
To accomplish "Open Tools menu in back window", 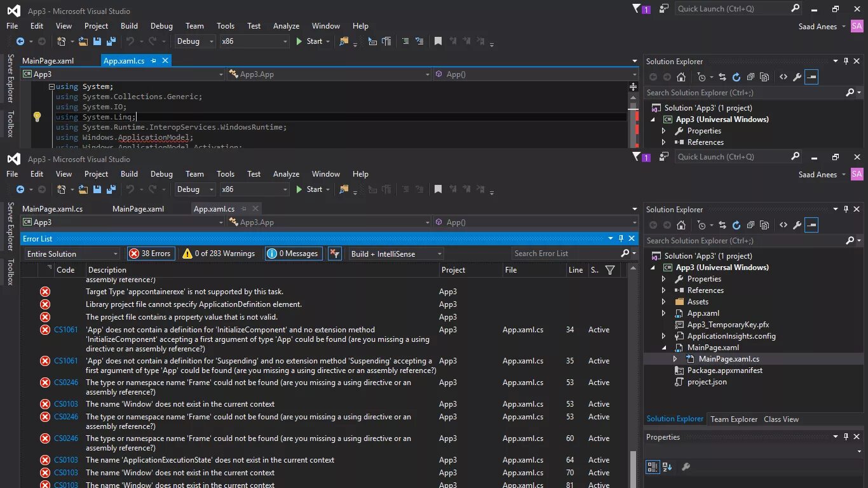I will click(226, 26).
